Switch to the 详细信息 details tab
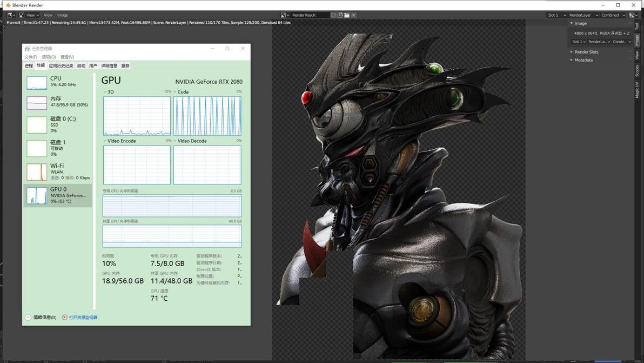Screen dimensions: 644x363 [109, 66]
